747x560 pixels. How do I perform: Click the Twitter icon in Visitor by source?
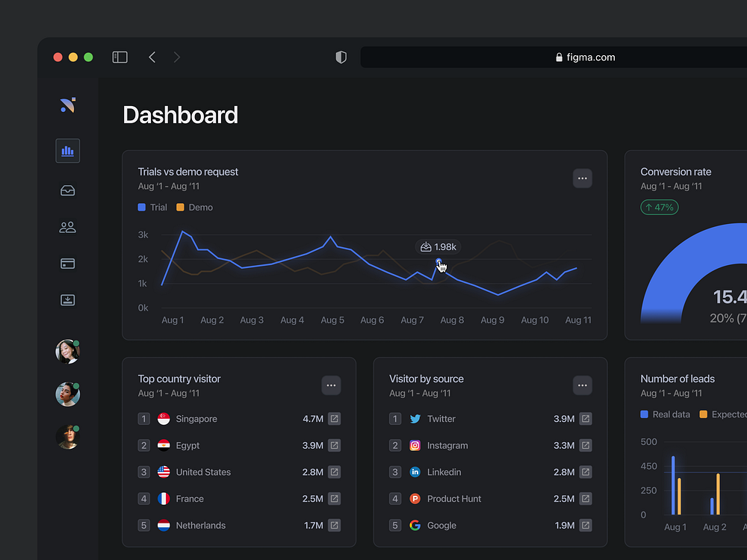click(415, 419)
